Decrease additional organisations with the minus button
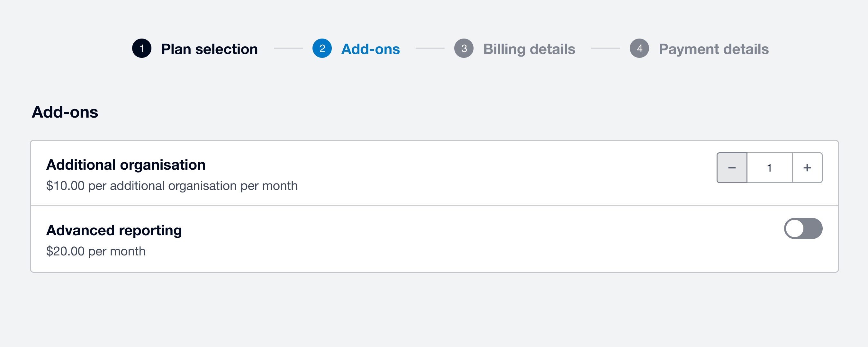The image size is (868, 347). [x=732, y=167]
